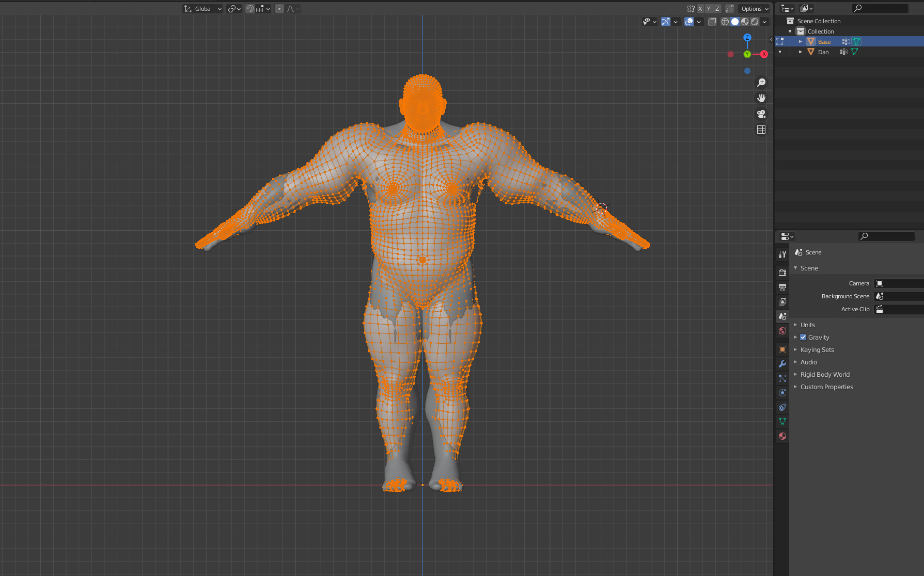Image resolution: width=924 pixels, height=576 pixels.
Task: Open the pivot point dropdown
Action: (234, 9)
